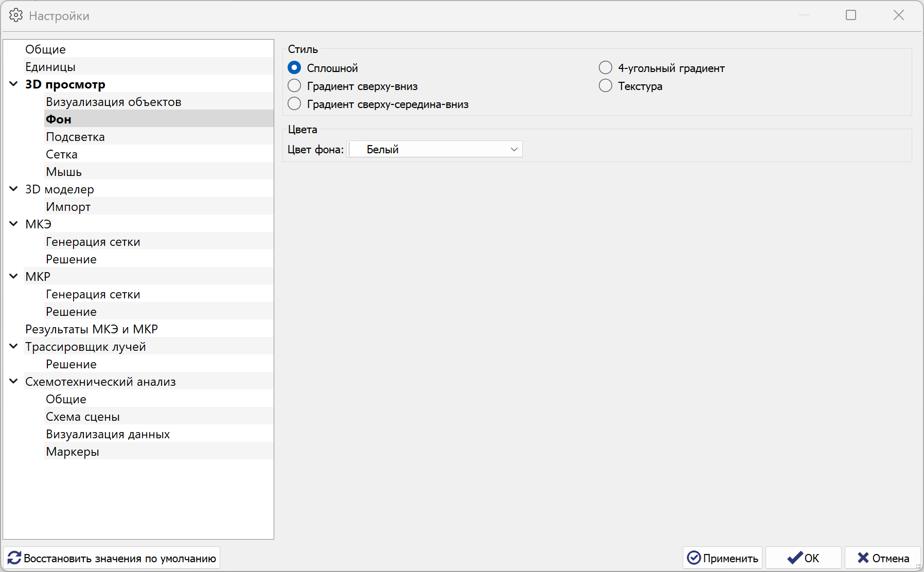The height and width of the screenshot is (572, 924).
Task: Click the Cancel X icon
Action: [x=863, y=558]
